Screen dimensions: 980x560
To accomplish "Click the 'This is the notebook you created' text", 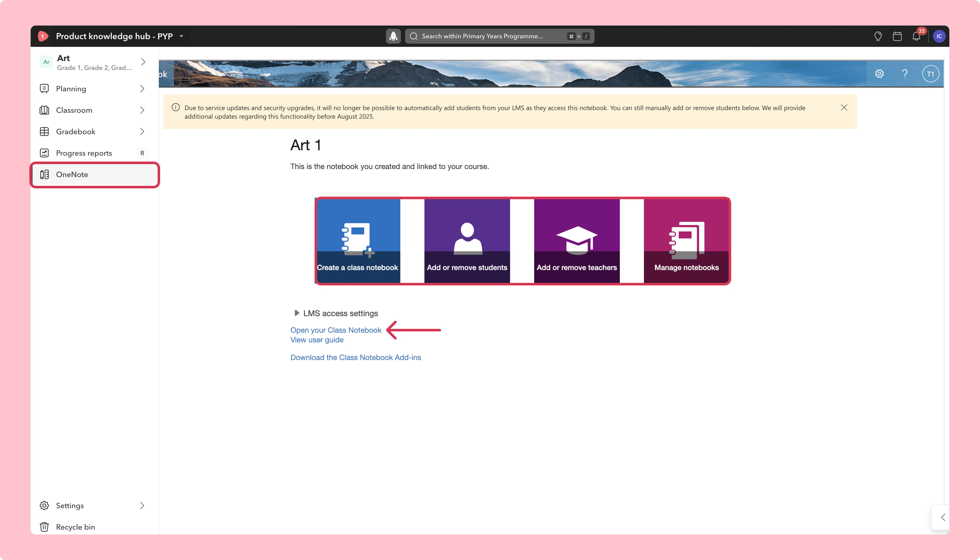I will point(390,166).
